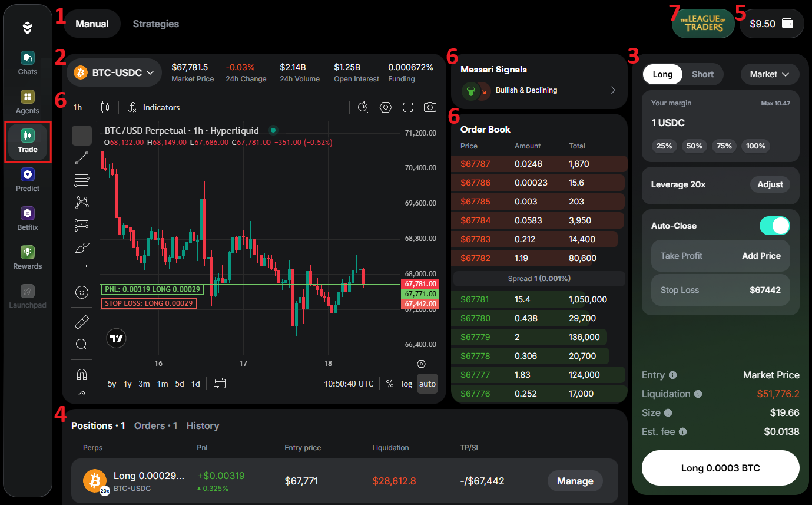Open the Market order type dropdown
The width and height of the screenshot is (812, 505).
[x=770, y=74]
